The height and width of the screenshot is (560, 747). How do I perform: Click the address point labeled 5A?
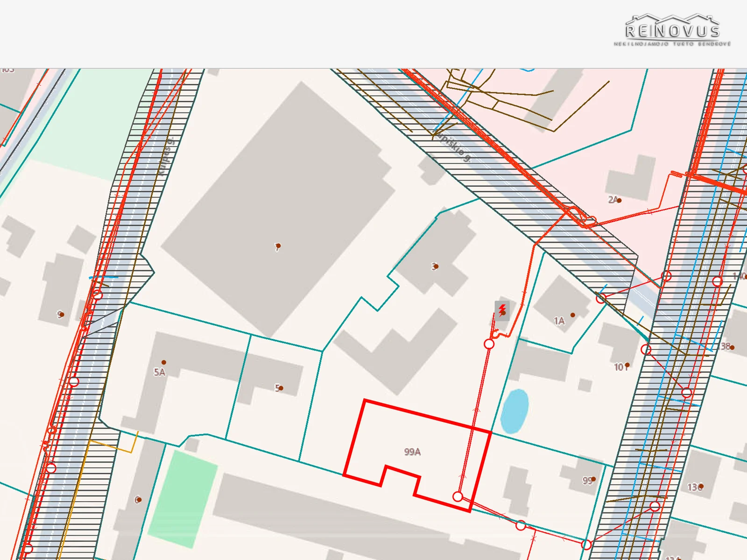coord(164,362)
